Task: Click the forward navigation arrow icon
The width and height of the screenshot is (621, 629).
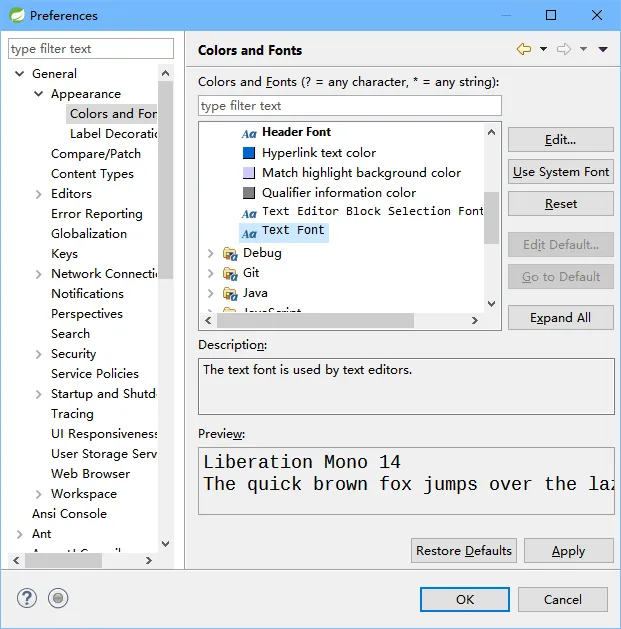Action: 564,49
